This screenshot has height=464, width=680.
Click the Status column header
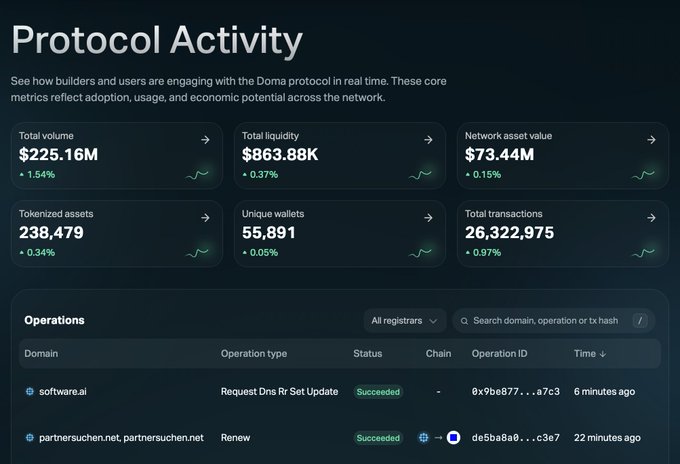click(x=367, y=353)
